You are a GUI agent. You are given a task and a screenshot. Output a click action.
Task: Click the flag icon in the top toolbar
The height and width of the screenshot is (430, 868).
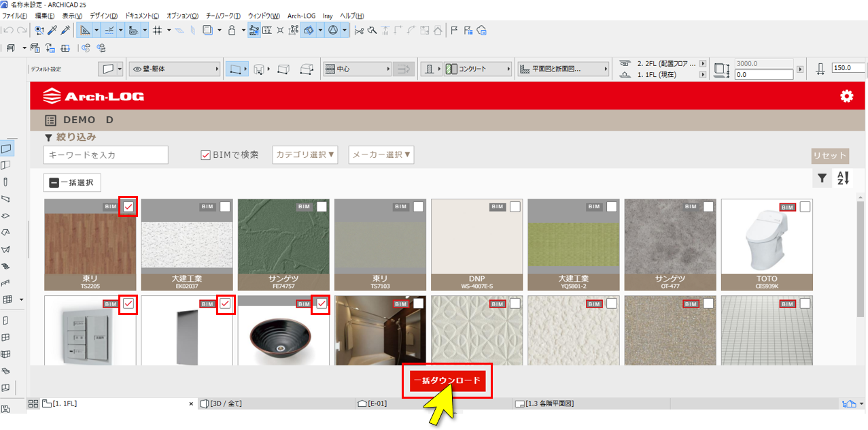(454, 30)
